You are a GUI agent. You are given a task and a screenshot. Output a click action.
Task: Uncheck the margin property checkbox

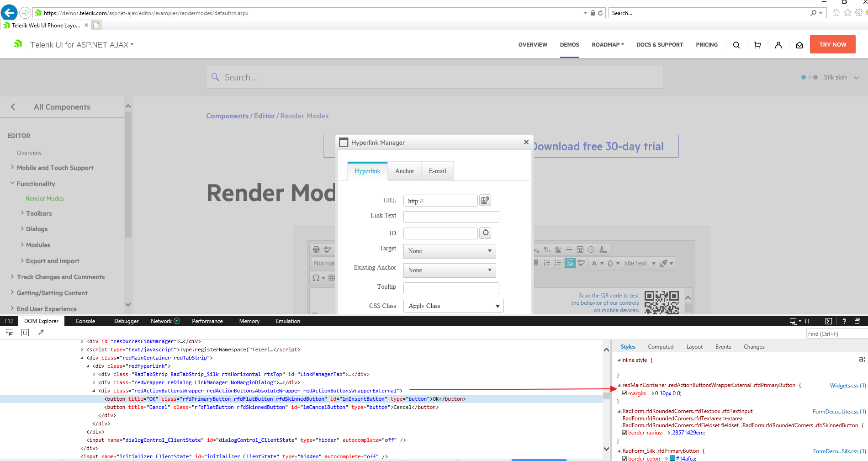625,393
